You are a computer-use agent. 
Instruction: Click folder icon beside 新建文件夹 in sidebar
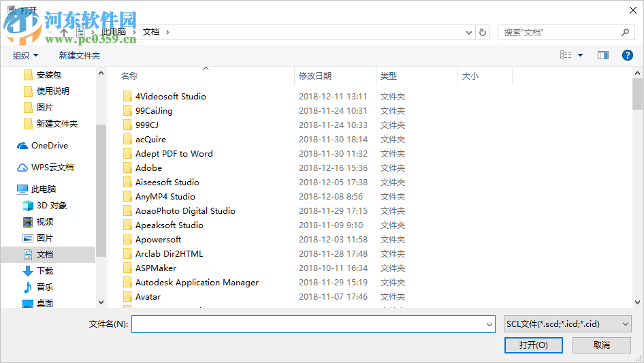[x=28, y=124]
